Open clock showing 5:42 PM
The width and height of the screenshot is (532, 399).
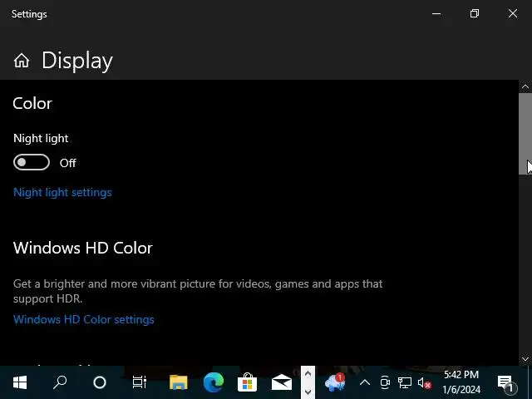[x=461, y=382]
